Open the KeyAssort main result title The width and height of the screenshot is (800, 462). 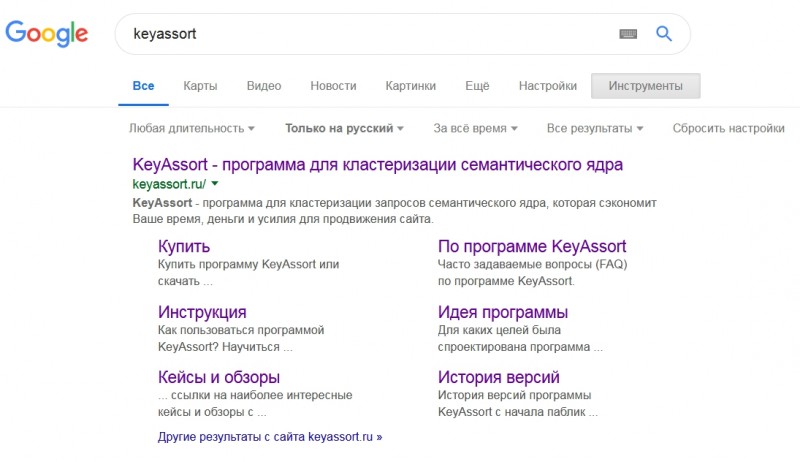click(x=377, y=164)
